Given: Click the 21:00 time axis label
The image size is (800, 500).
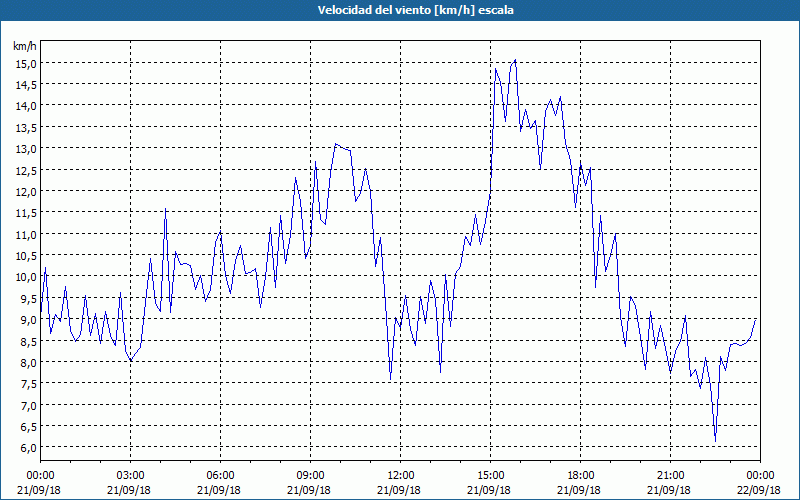Looking at the screenshot, I should (x=670, y=476).
